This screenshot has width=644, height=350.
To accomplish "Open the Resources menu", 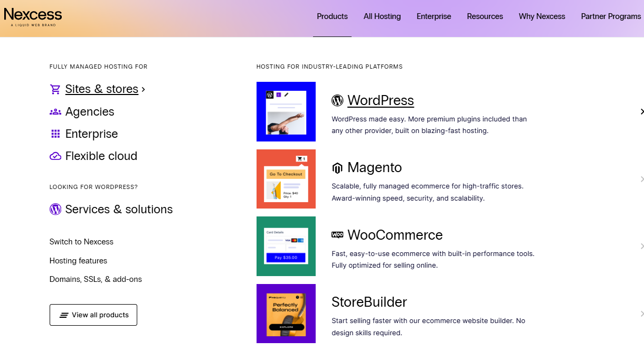I will coord(485,16).
